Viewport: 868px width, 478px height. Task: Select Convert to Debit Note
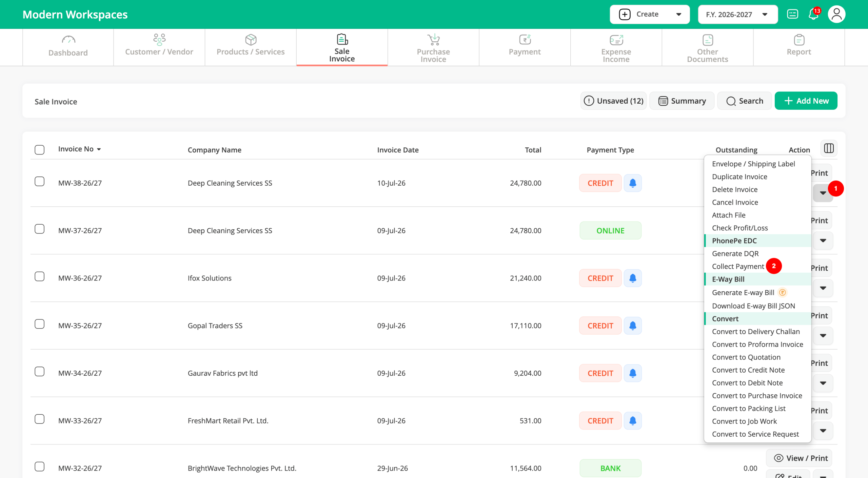[757, 383]
